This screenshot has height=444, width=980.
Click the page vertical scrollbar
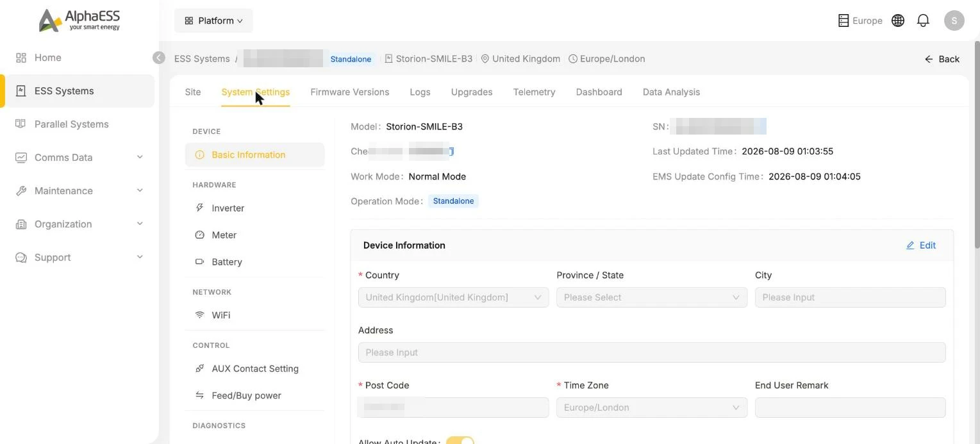(x=977, y=144)
